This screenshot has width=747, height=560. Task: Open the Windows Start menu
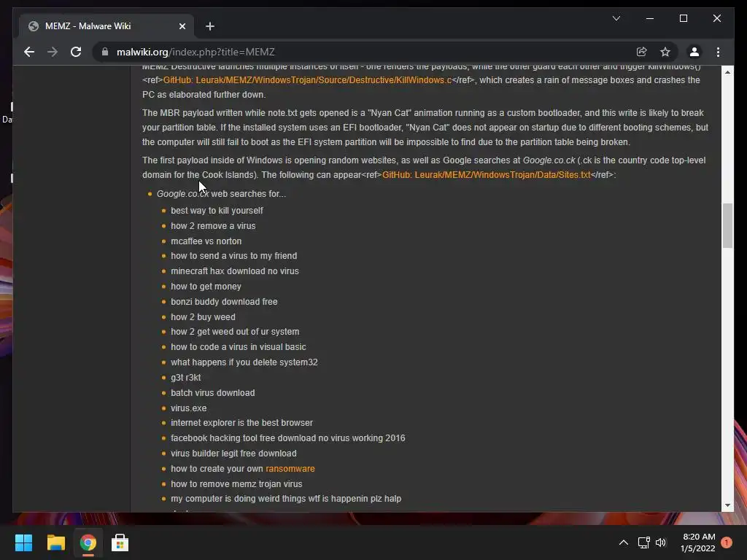(23, 542)
